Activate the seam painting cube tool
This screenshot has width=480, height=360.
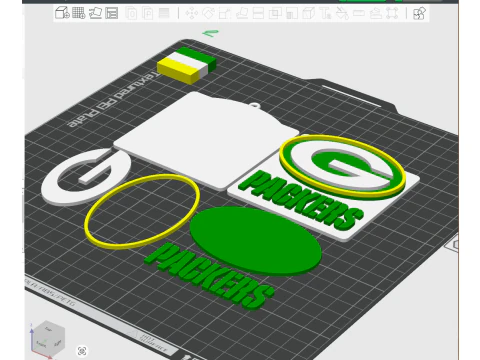pos(309,14)
